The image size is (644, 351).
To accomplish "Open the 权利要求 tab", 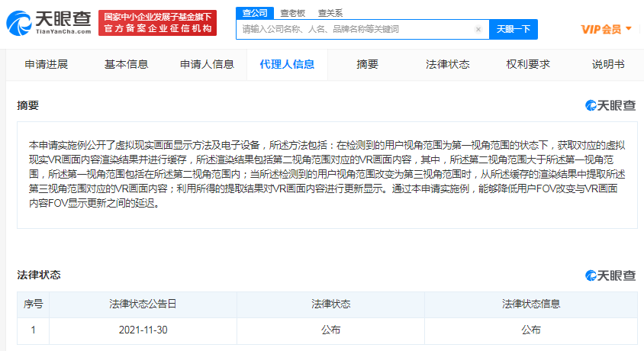I will [x=528, y=64].
